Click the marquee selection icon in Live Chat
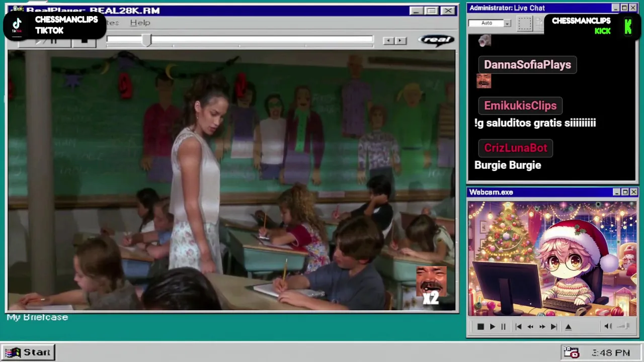The height and width of the screenshot is (362, 644). click(524, 23)
